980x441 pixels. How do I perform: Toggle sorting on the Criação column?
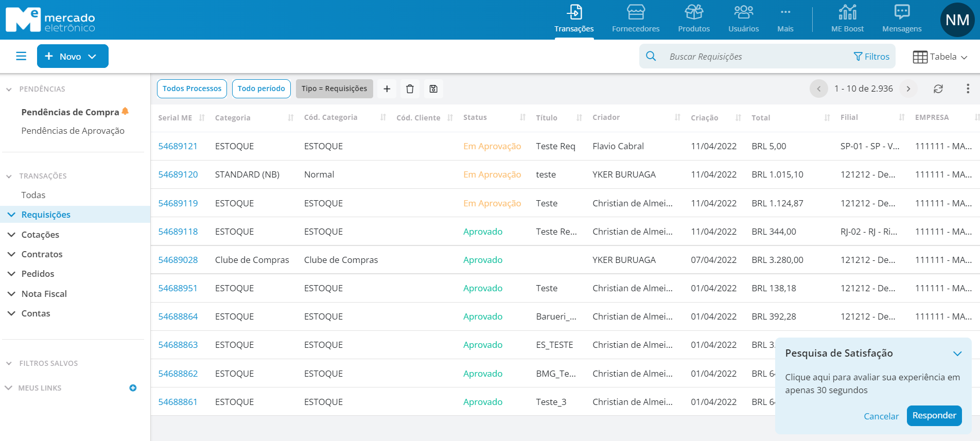(738, 118)
